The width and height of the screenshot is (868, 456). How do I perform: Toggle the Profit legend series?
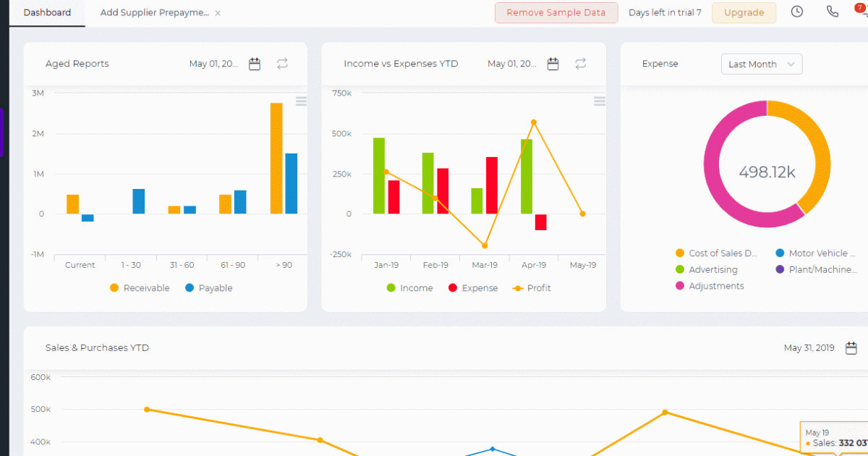(532, 288)
